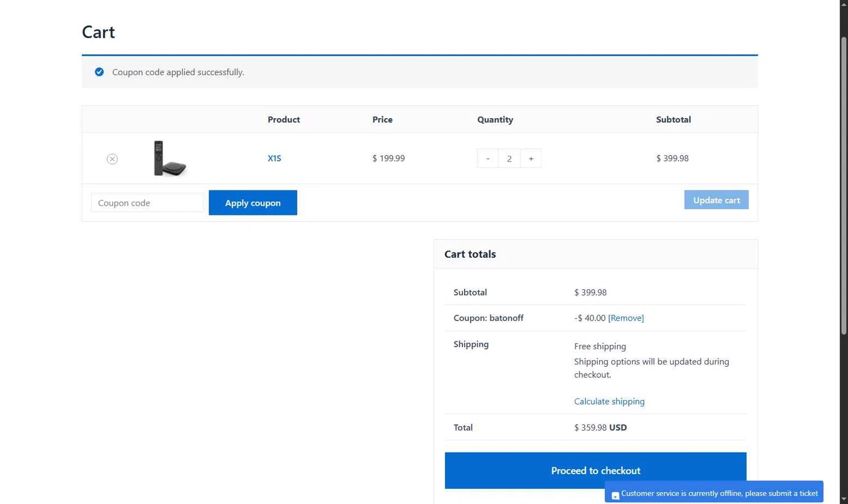Click the 'Quantity' column header
Viewport: 848px width, 504px height.
[495, 120]
